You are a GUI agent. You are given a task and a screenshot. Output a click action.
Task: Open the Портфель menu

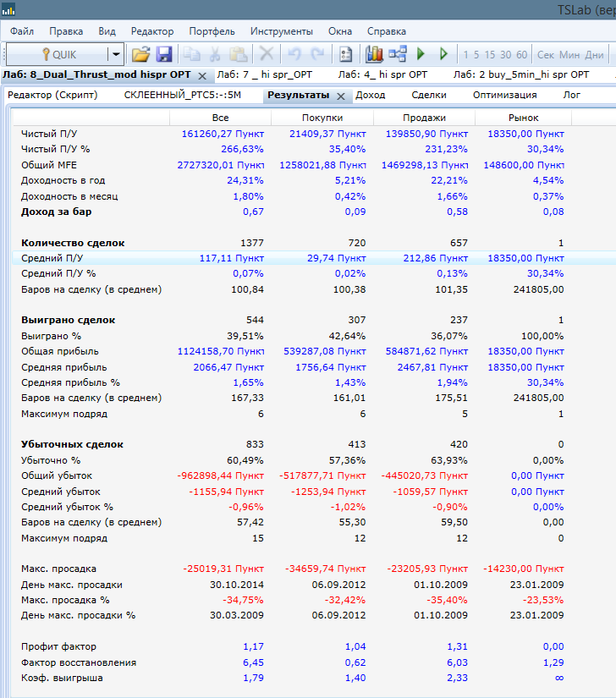point(212,31)
